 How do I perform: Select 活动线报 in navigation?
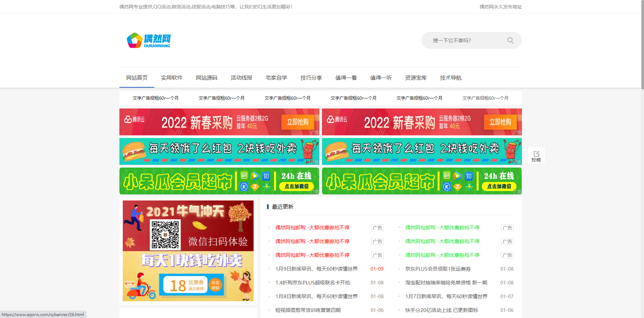coord(241,78)
